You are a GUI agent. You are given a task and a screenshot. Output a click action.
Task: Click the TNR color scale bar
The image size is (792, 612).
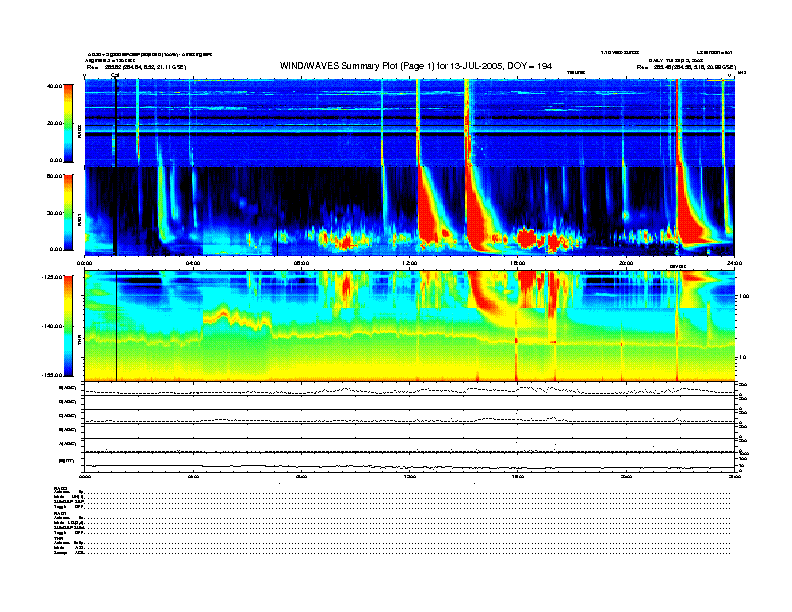coord(68,326)
